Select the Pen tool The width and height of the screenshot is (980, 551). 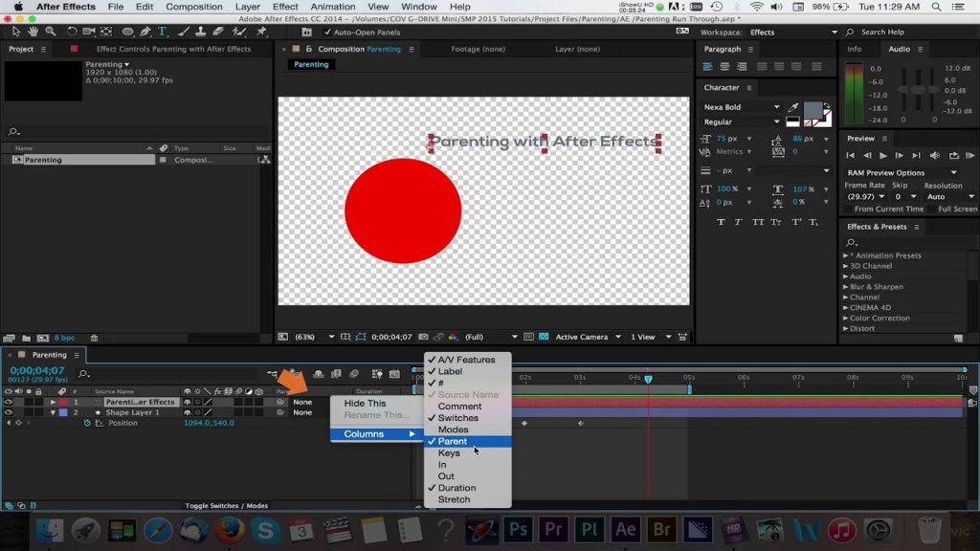tap(145, 32)
